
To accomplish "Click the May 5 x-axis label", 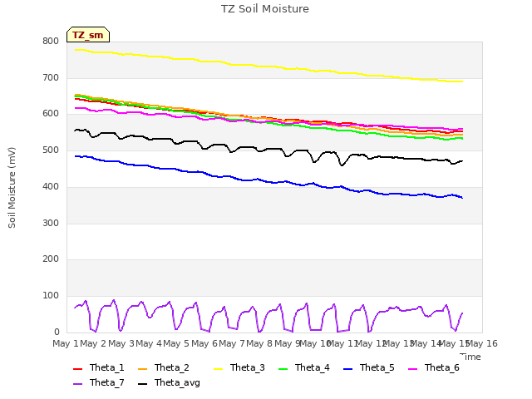I will coord(176,343).
